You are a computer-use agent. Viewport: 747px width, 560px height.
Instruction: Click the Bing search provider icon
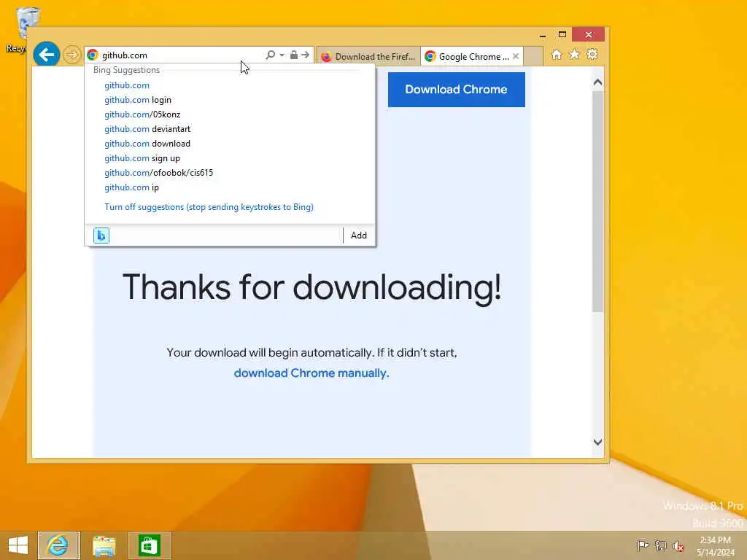101,236
